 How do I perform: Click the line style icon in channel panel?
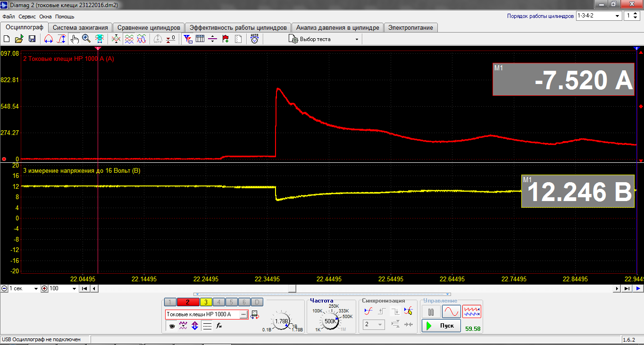point(207,326)
